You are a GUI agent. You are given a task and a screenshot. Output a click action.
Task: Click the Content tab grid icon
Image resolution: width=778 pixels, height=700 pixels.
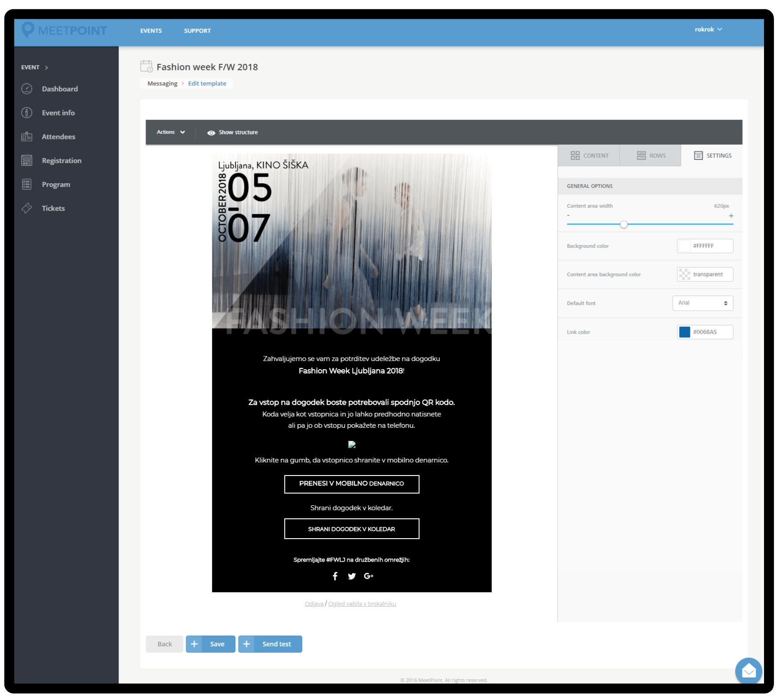coord(575,156)
